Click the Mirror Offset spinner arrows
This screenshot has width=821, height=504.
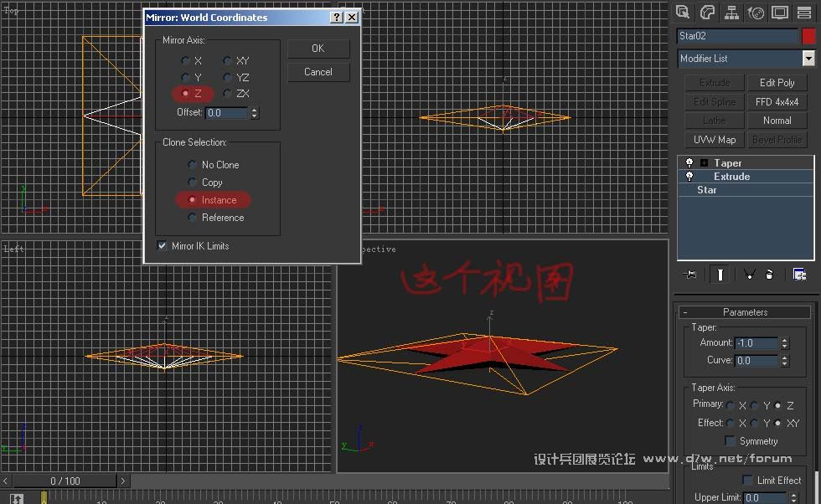[x=255, y=112]
